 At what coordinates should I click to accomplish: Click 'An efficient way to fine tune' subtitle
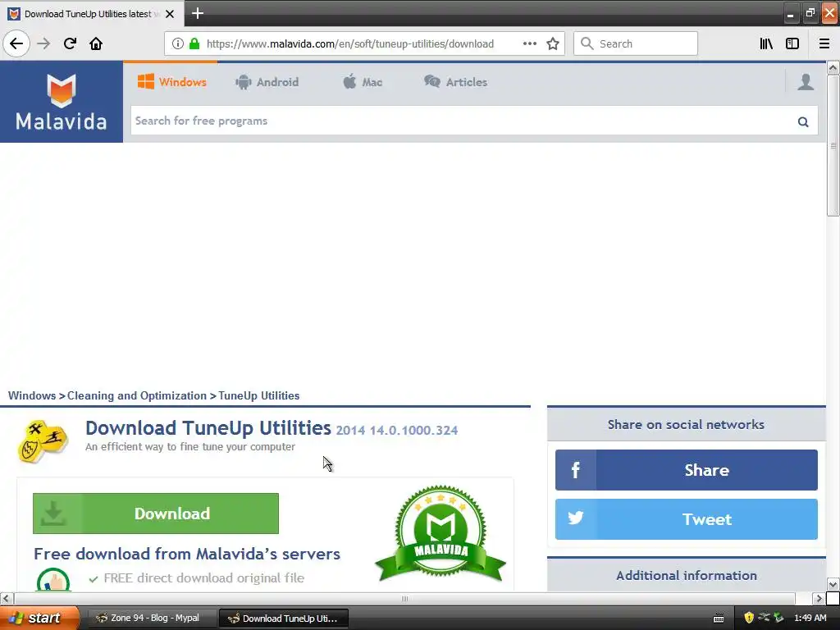(190, 447)
